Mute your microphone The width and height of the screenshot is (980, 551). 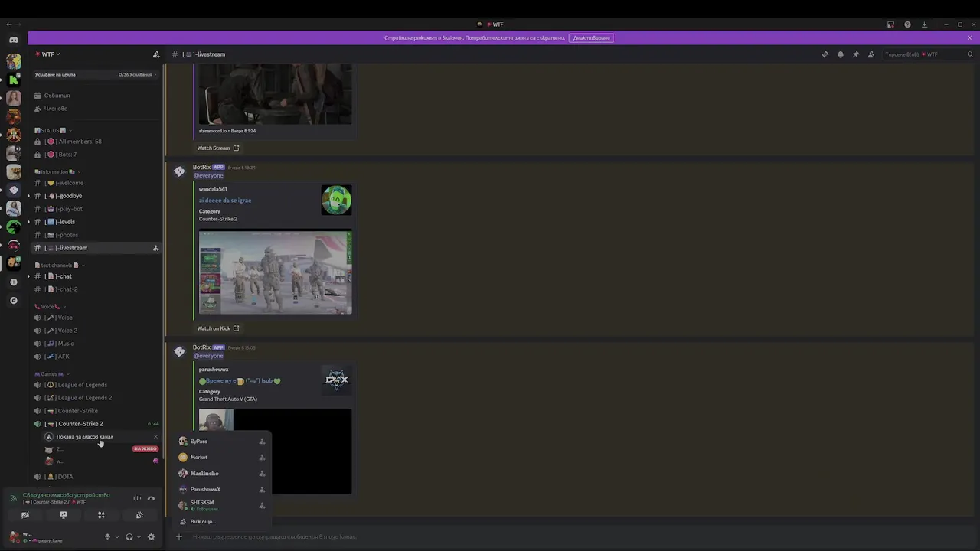pyautogui.click(x=107, y=537)
